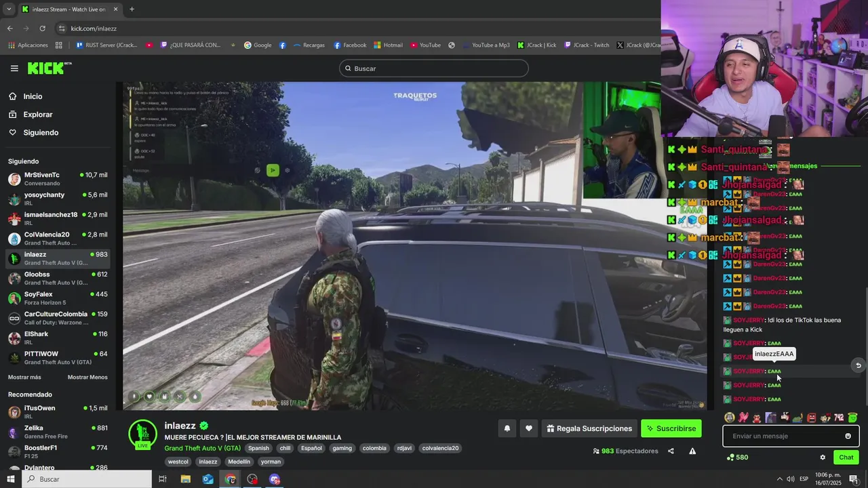
Task: Open Hotmail bookmark
Action: (388, 45)
